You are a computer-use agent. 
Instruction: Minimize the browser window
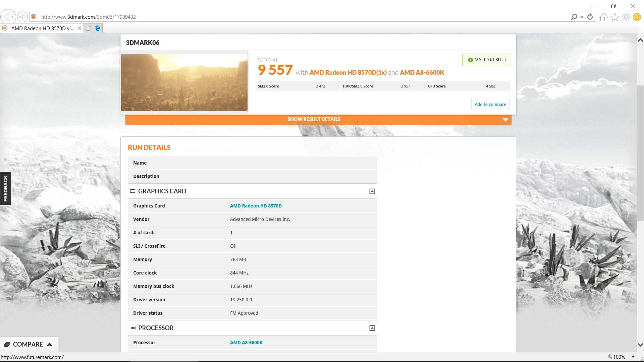[594, 6]
